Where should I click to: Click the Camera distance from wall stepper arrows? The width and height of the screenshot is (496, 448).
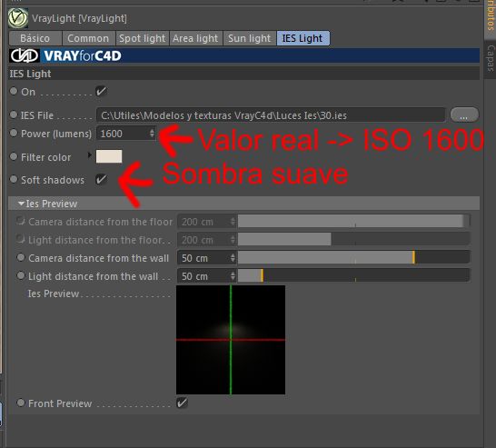233,258
